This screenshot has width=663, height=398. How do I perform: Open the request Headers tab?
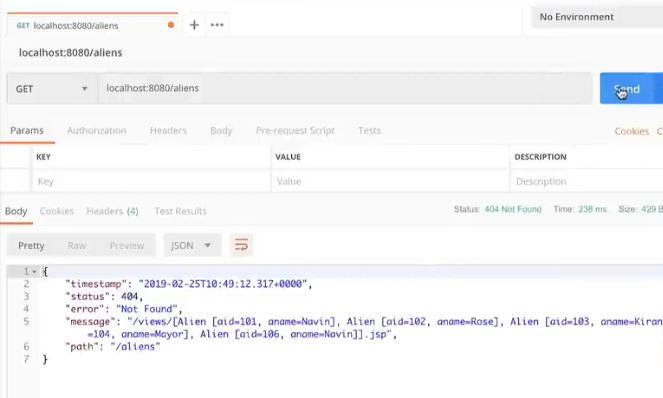coord(168,130)
